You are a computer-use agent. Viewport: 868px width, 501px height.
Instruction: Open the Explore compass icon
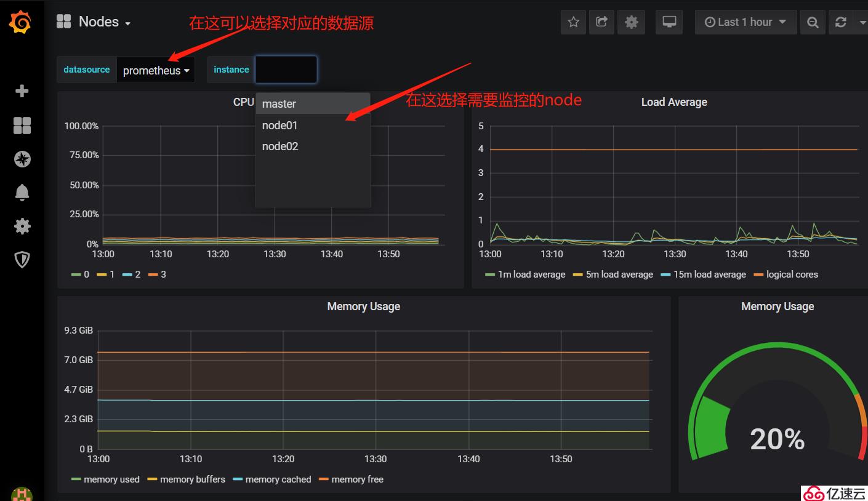click(22, 159)
